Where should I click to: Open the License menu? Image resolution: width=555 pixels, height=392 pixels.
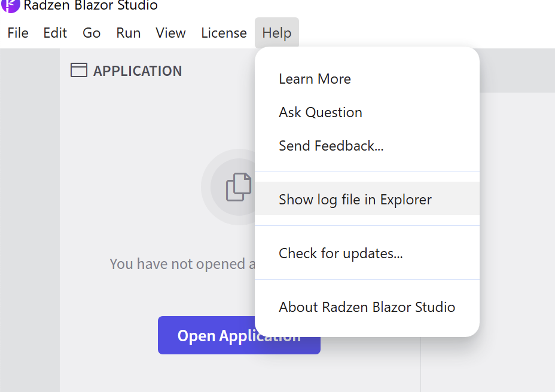224,33
